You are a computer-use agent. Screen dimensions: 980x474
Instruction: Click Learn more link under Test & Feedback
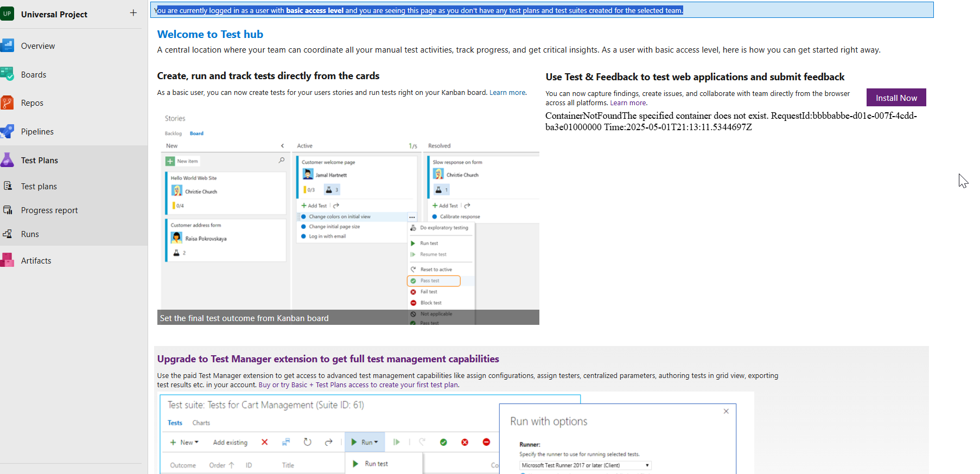[628, 103]
